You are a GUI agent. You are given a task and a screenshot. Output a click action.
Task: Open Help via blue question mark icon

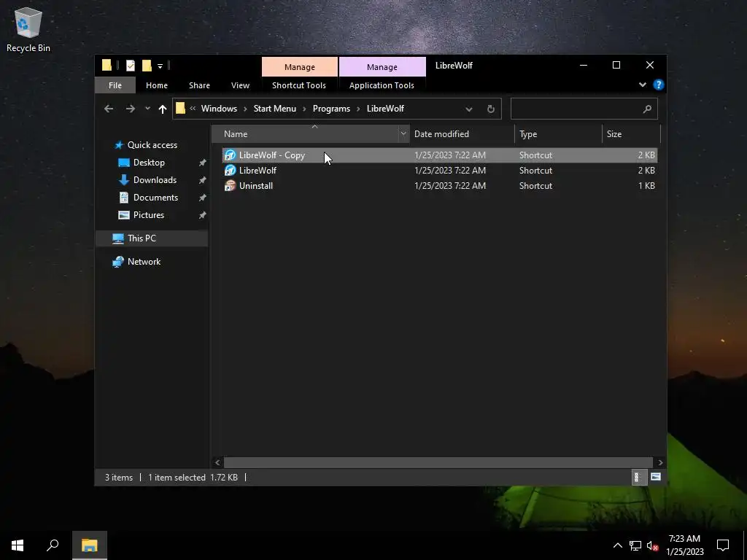click(659, 85)
